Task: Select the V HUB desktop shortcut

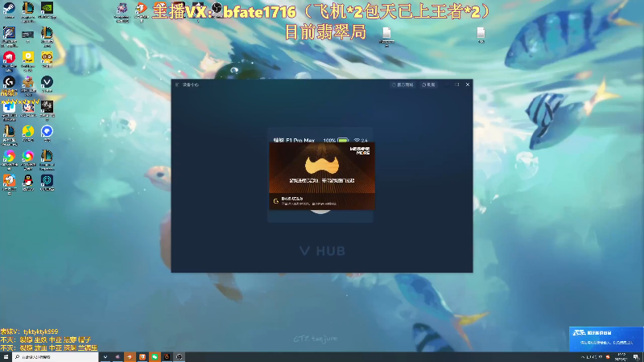Action: (x=47, y=83)
